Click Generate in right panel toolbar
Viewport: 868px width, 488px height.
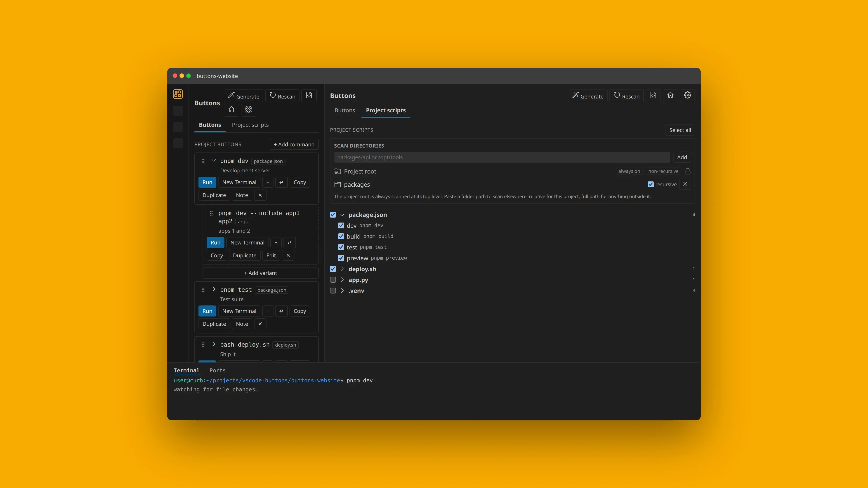588,96
